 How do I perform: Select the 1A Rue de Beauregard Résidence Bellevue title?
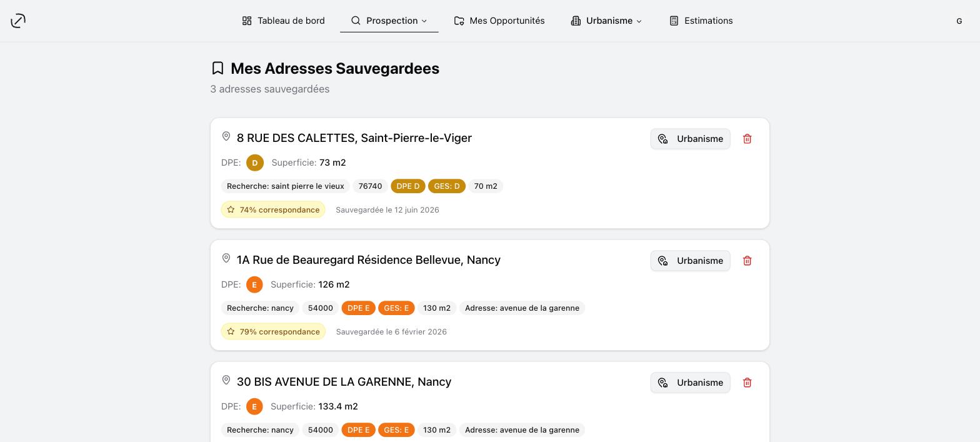pyautogui.click(x=368, y=260)
